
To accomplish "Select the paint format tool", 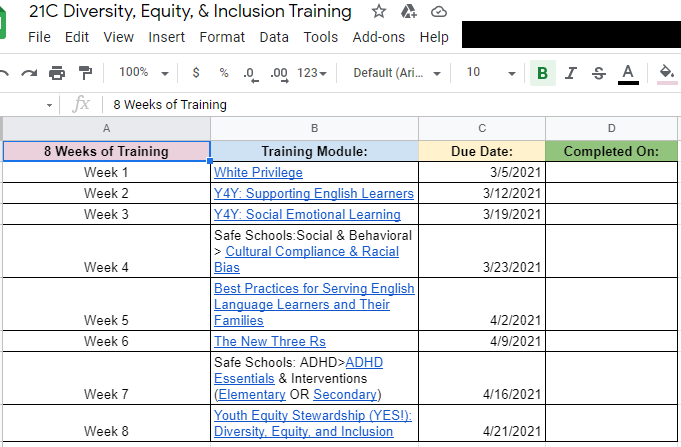I will tap(85, 73).
